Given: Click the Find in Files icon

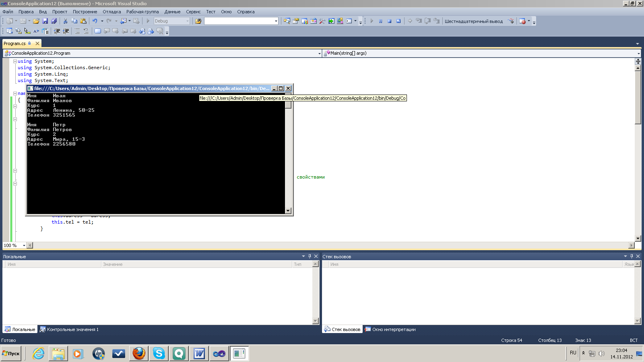Looking at the screenshot, I should [198, 21].
